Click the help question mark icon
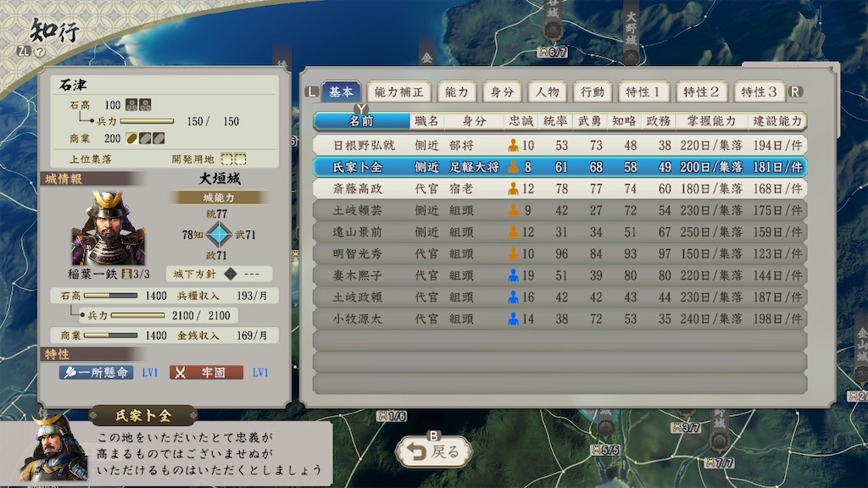 39,52
